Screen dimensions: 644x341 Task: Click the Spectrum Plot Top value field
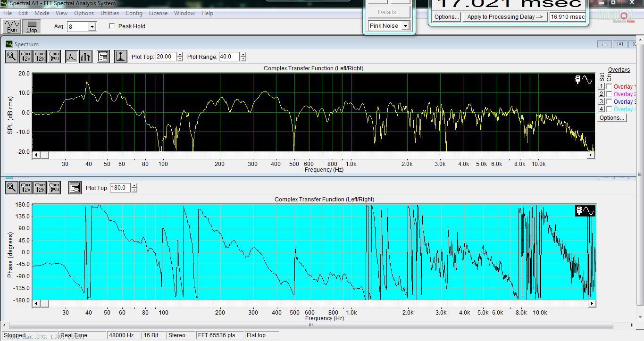pyautogui.click(x=166, y=57)
